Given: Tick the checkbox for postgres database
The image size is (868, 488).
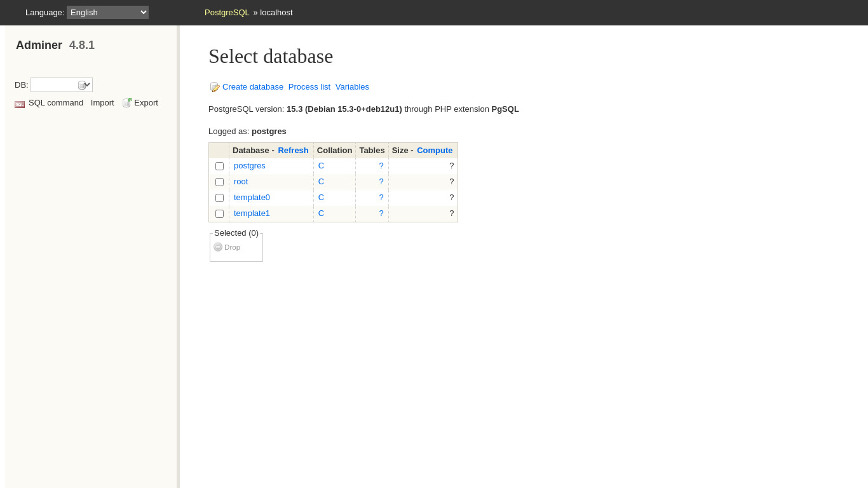Looking at the screenshot, I should point(219,166).
